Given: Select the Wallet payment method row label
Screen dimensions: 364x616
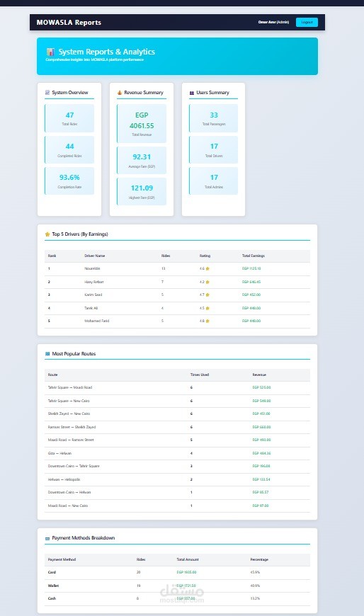Looking at the screenshot, I should coord(53,586).
